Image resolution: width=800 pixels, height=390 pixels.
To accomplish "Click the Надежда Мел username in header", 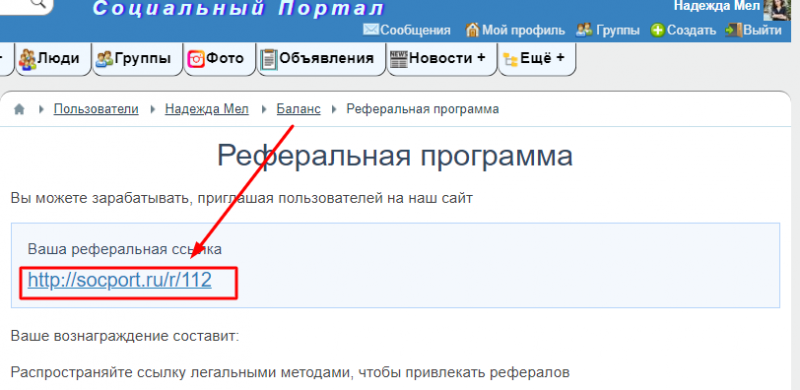I will [x=716, y=6].
